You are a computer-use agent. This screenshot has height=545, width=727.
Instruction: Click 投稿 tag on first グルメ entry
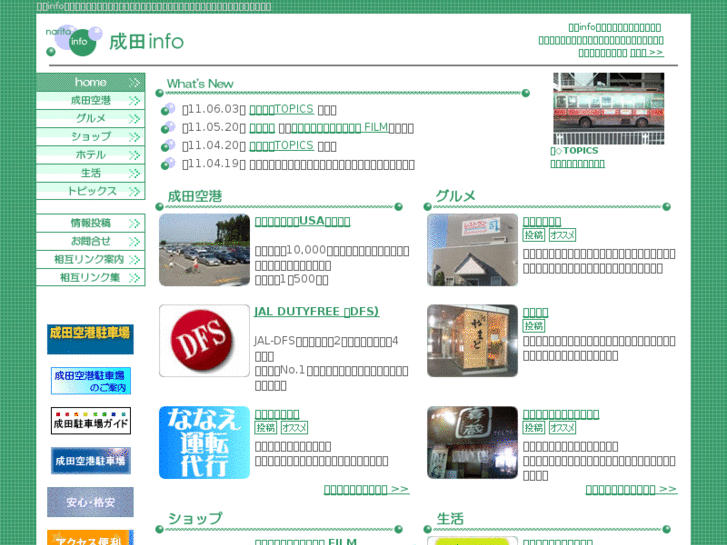534,235
